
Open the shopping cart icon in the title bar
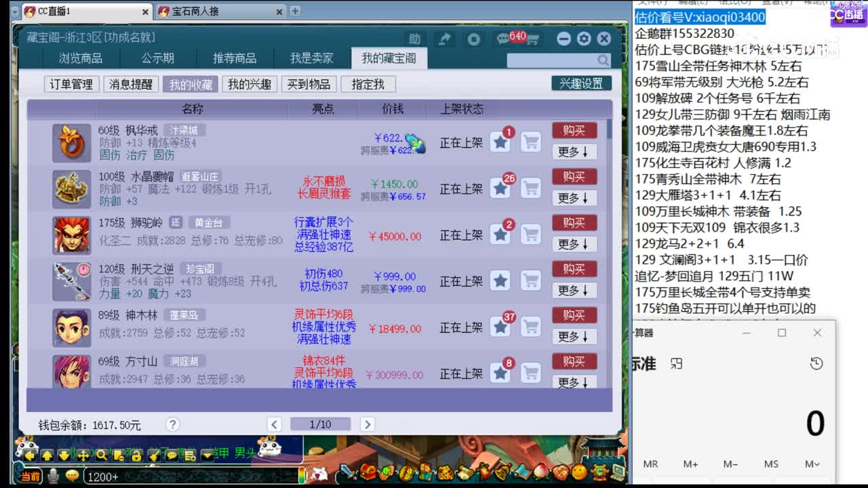click(x=532, y=39)
